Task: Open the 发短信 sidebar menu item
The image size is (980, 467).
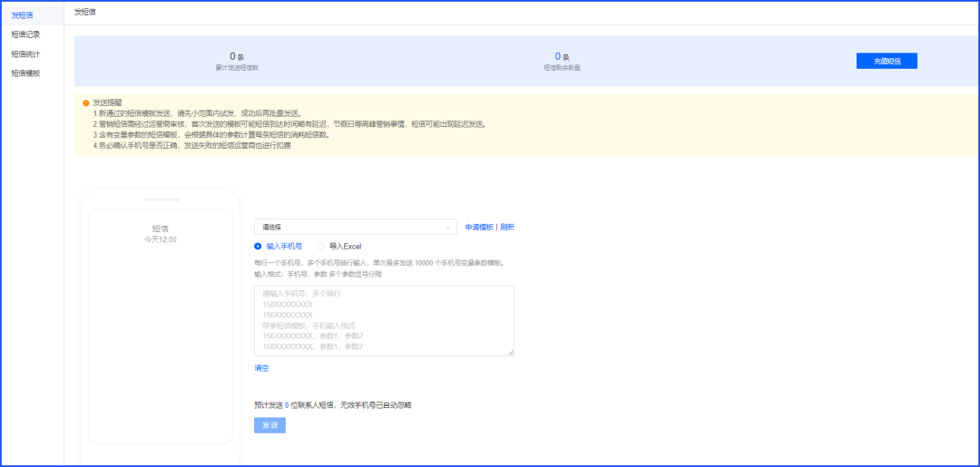Action: click(x=32, y=15)
